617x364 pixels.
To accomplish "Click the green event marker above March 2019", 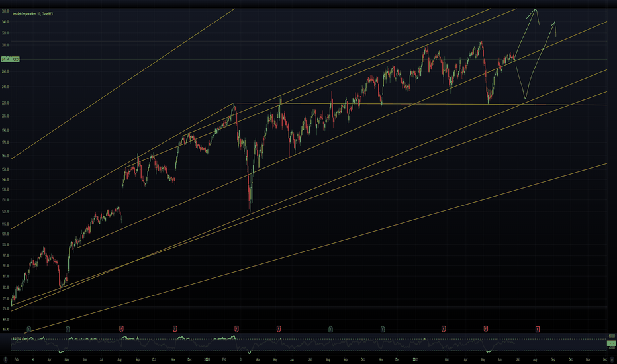I will (x=28, y=328).
